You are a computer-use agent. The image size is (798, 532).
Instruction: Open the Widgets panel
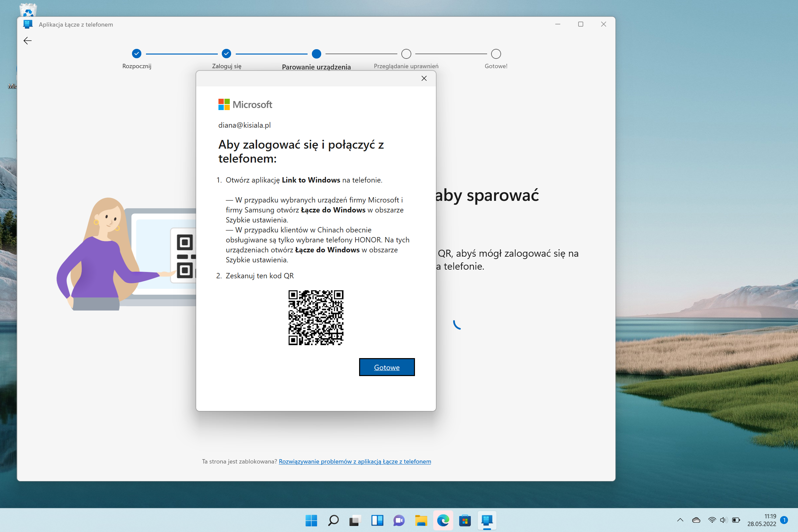pyautogui.click(x=377, y=520)
